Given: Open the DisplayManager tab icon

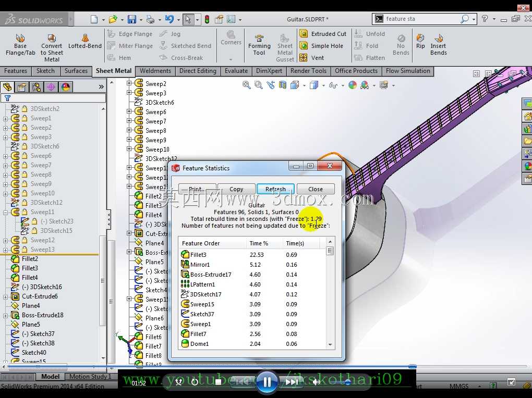Looking at the screenshot, I should (66, 87).
